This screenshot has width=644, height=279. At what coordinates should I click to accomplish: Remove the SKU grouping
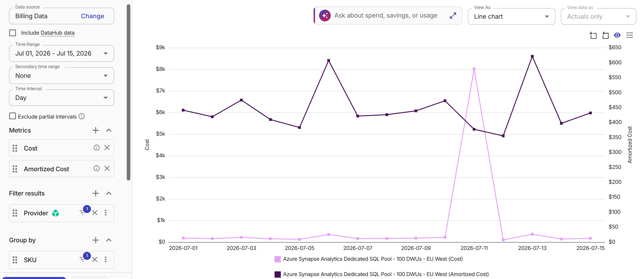point(95,259)
